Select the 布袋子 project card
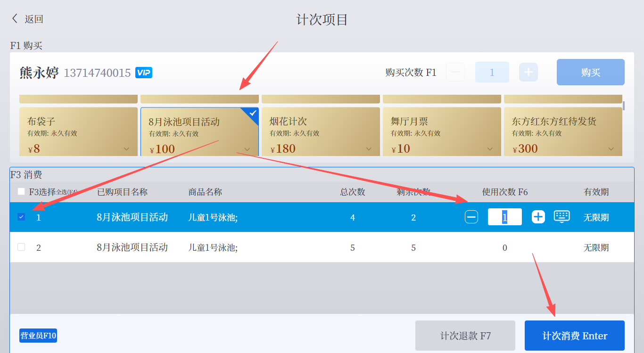The height and width of the screenshot is (353, 644). coord(78,131)
